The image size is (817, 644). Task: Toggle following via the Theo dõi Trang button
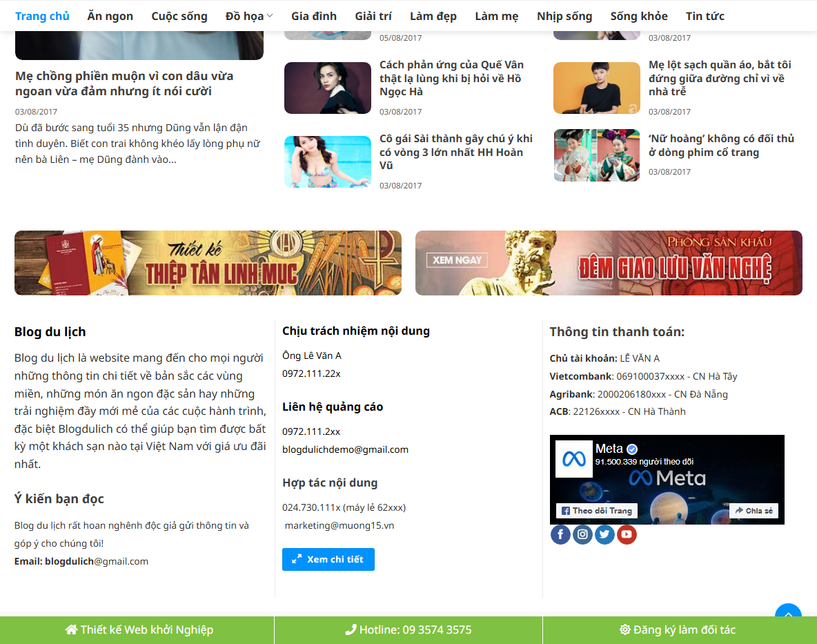pos(596,511)
